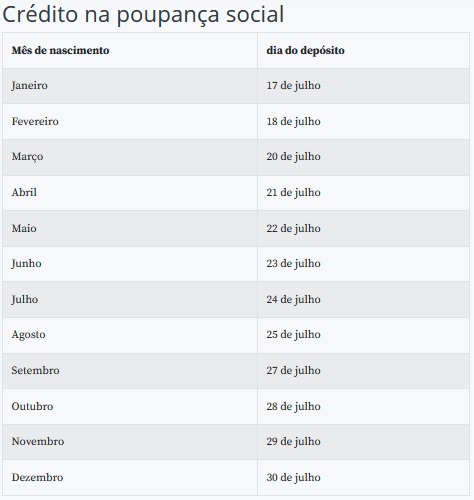
Task: Select the '30 de julho' cell for Dezembro
Action: (363, 477)
